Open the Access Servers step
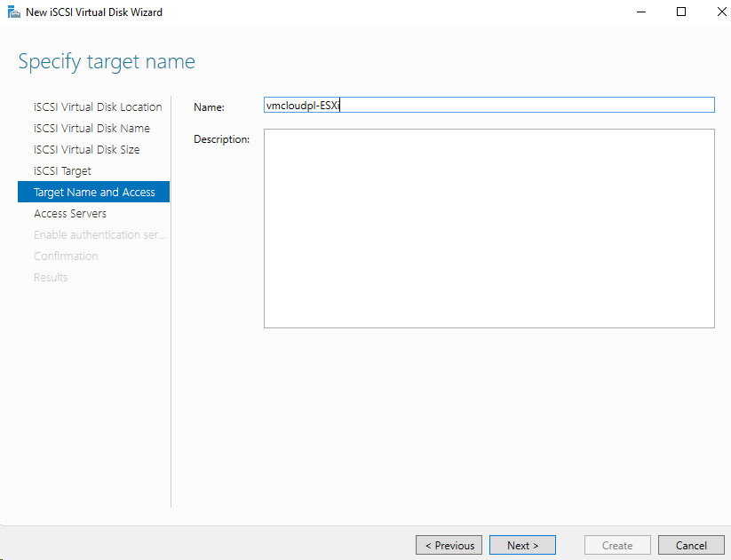731x560 pixels. tap(69, 213)
